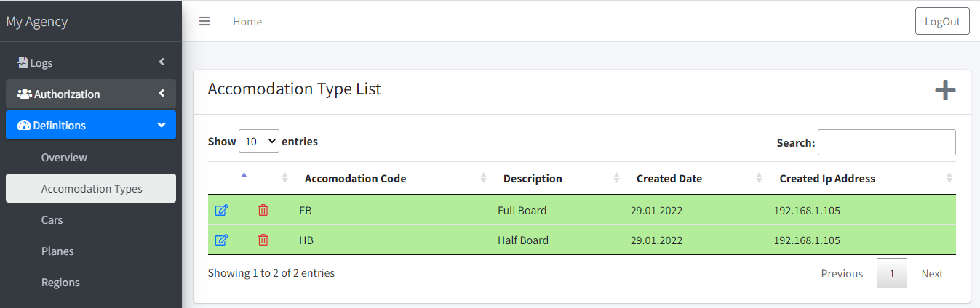Edit the HB Half Board row
This screenshot has width=980, height=308.
[222, 240]
